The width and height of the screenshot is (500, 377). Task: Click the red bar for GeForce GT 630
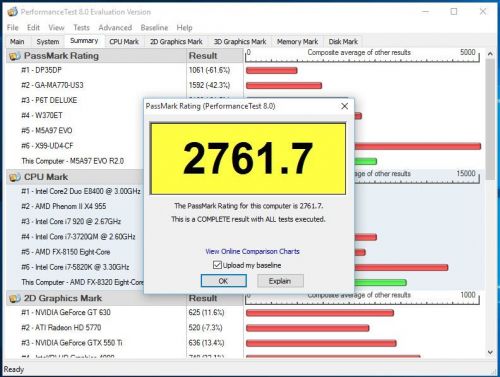[x=320, y=313]
